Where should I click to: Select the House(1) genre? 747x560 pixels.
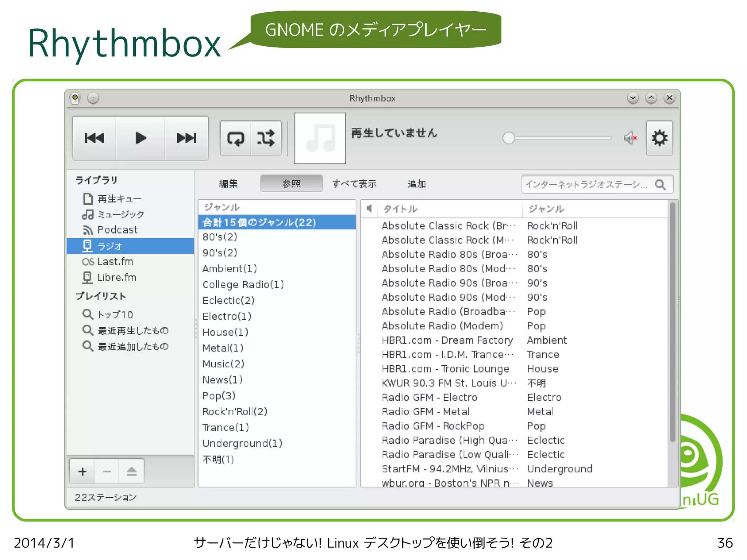[277, 332]
